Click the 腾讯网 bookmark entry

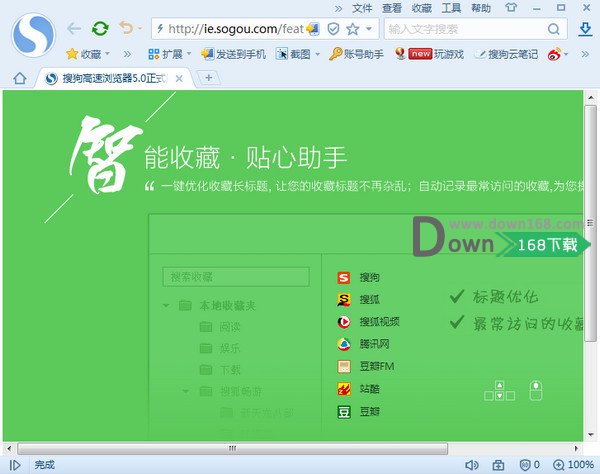(x=364, y=344)
